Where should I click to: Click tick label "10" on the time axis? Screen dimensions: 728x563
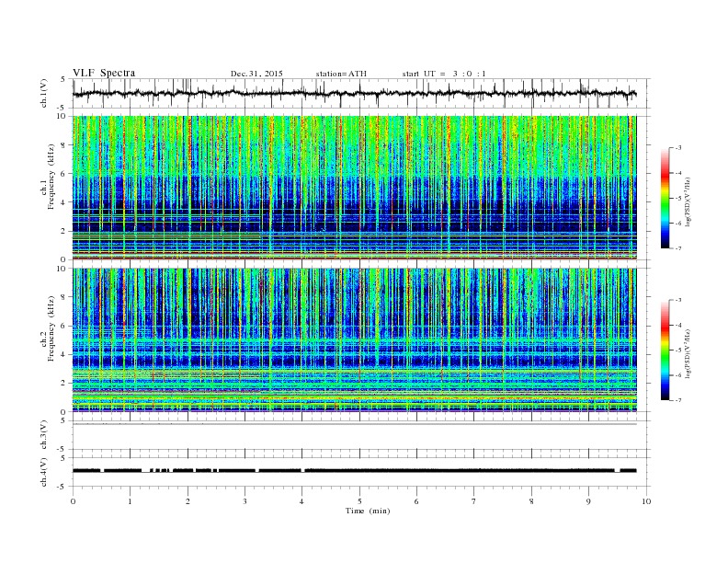[x=646, y=501]
